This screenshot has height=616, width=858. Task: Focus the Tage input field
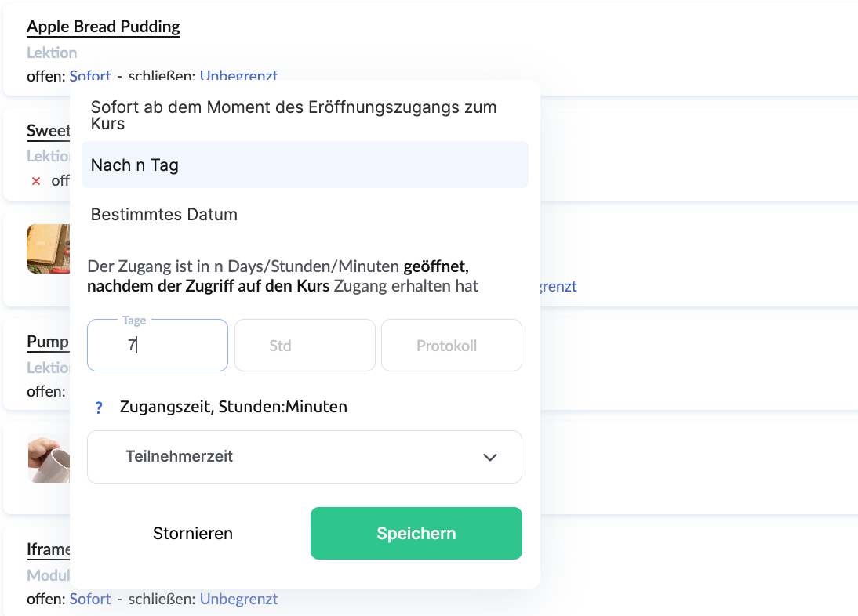158,346
